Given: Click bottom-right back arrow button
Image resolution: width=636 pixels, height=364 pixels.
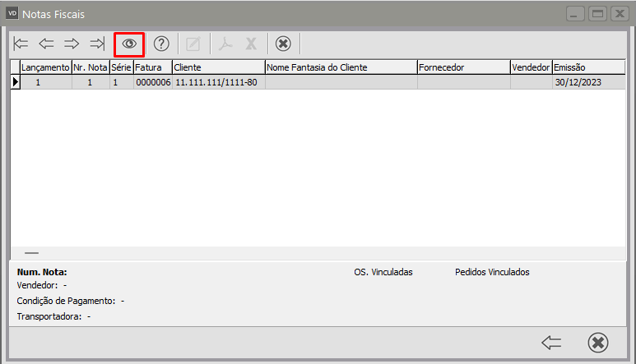Looking at the screenshot, I should [551, 343].
